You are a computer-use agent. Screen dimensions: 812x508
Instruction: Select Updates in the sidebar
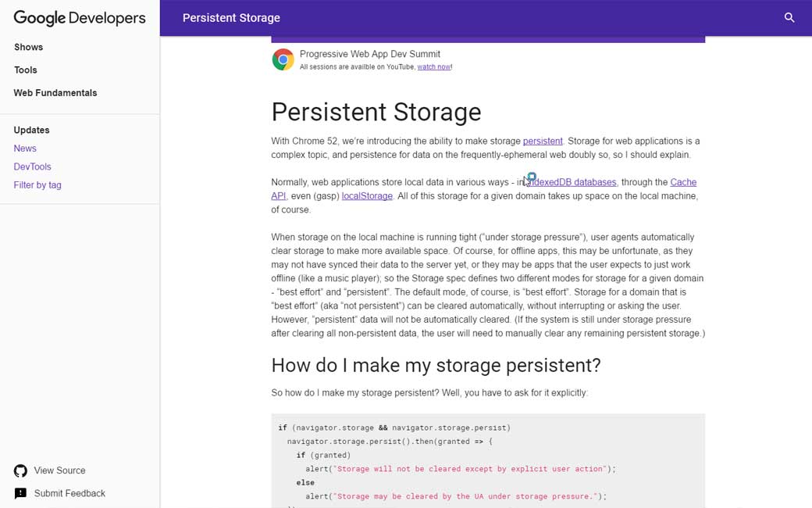pos(31,130)
